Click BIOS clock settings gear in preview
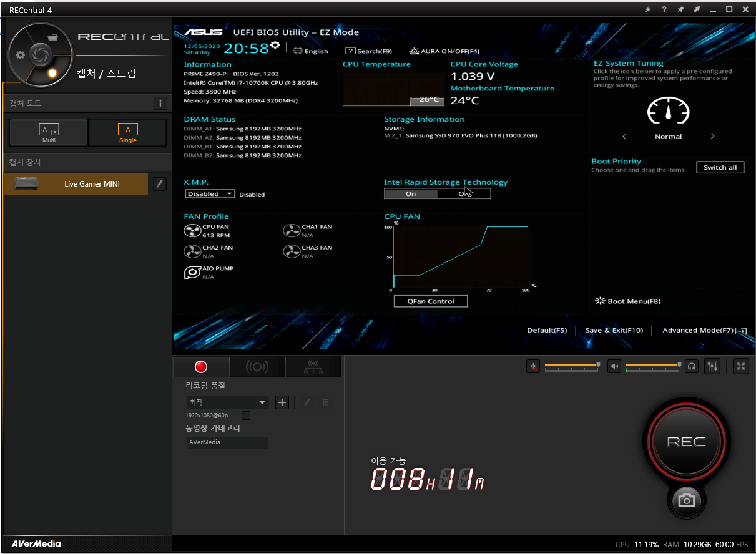The image size is (756, 554). tap(275, 45)
